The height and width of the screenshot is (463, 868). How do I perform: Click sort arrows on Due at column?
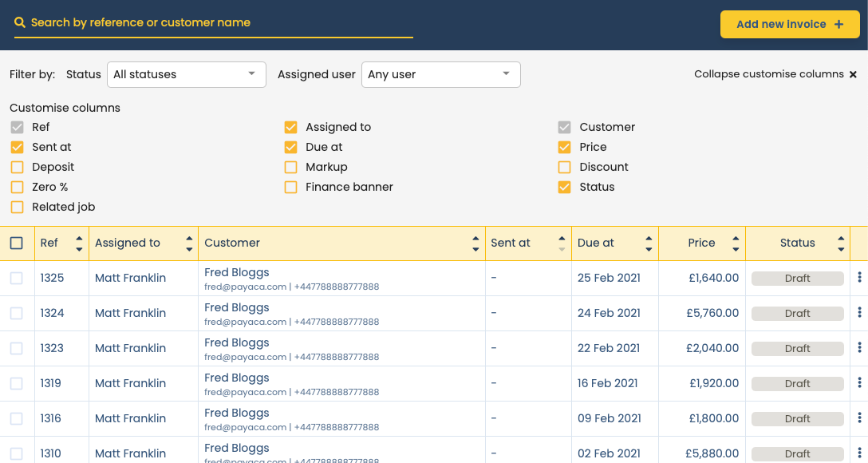pos(649,243)
